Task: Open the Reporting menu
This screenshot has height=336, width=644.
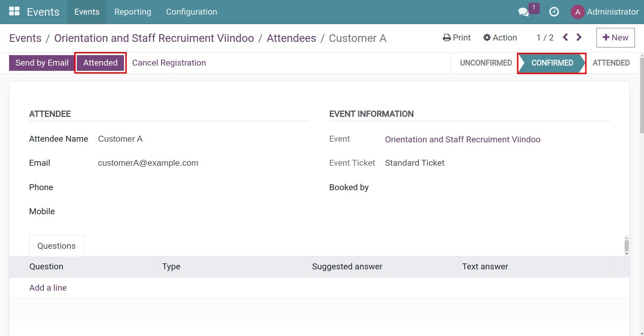Action: pyautogui.click(x=133, y=12)
